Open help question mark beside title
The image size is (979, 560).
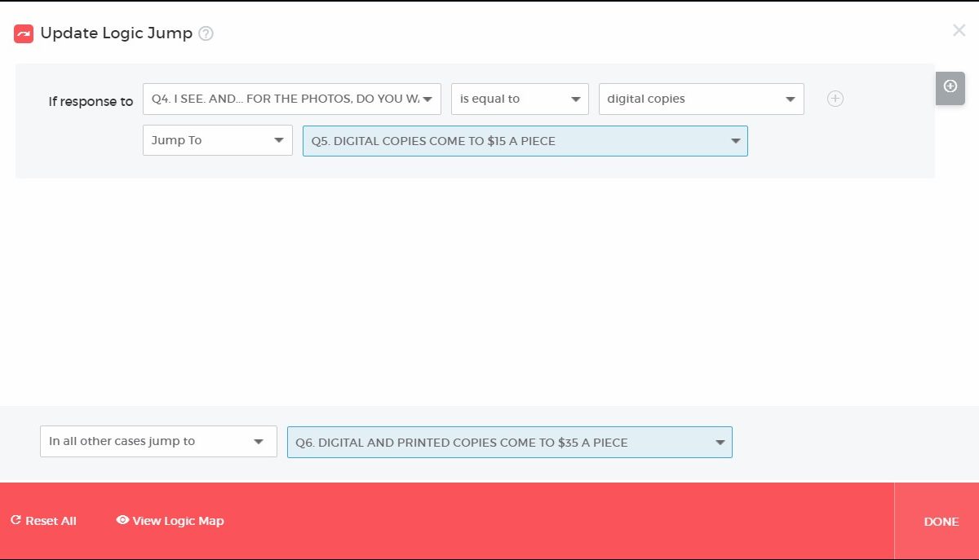(x=206, y=33)
